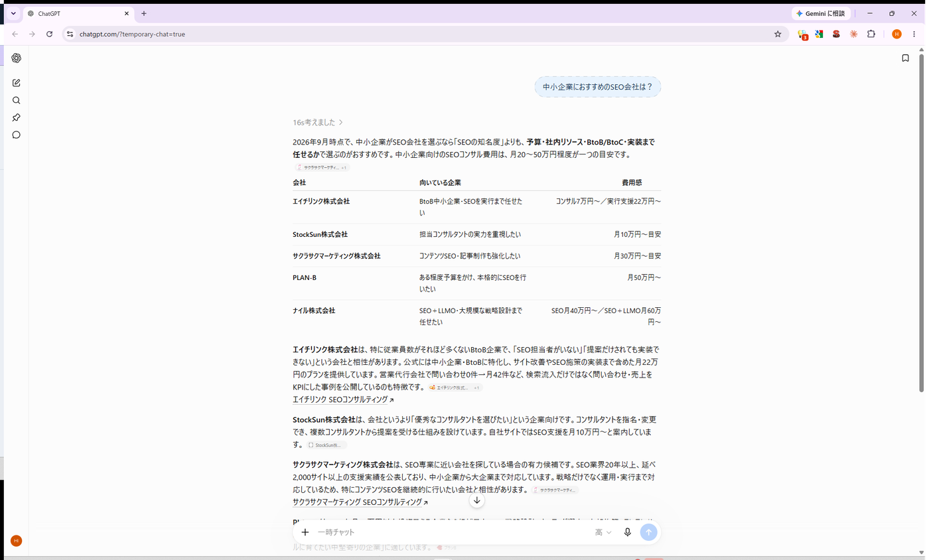This screenshot has width=929, height=560.
Task: Expand the "16s考えました" thinking details
Action: (318, 122)
